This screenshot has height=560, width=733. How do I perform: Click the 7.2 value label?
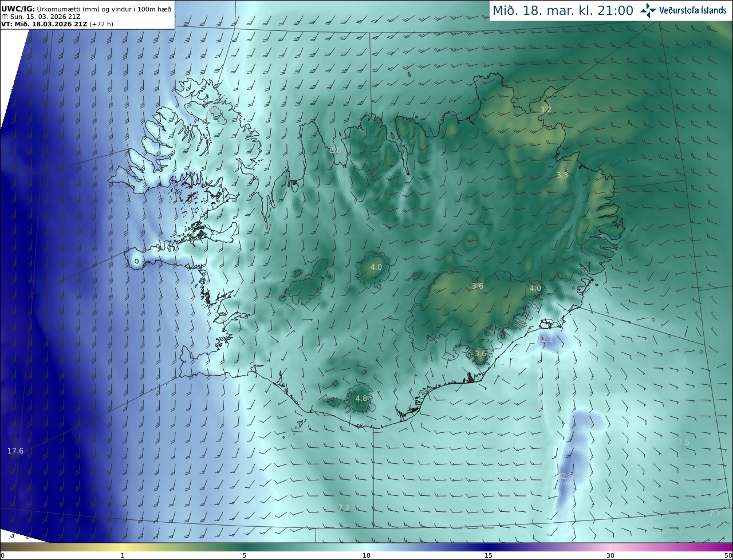344,508
